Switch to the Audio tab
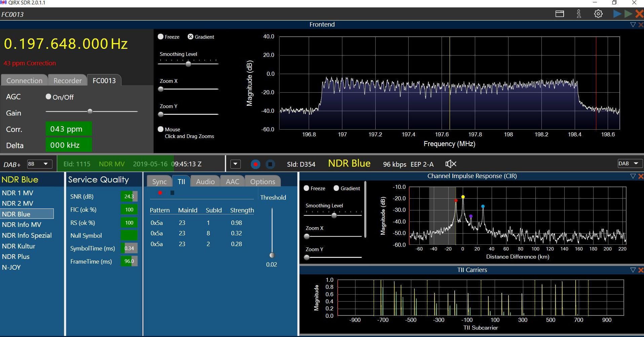Screen dimensions: 644x337 (x=205, y=182)
